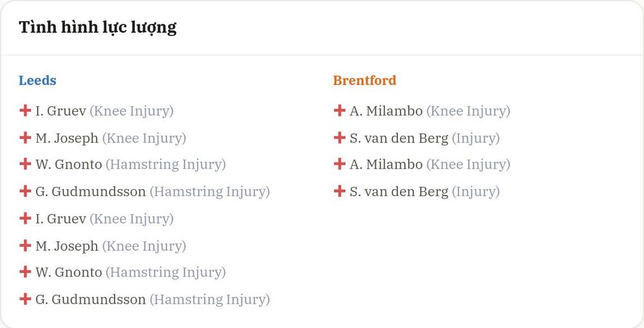Click red cross beside second W. Gnonto entry
Image resolution: width=644 pixels, height=328 pixels.
[x=25, y=272]
